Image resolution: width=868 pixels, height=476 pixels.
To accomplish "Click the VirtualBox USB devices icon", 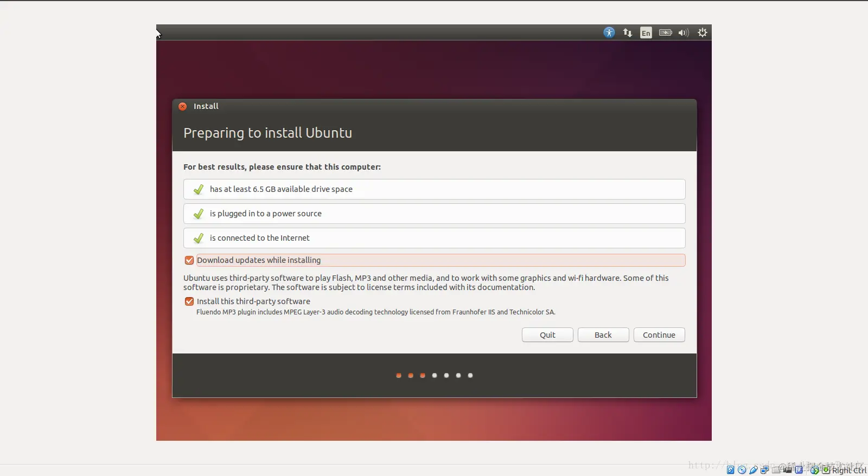I will [753, 470].
